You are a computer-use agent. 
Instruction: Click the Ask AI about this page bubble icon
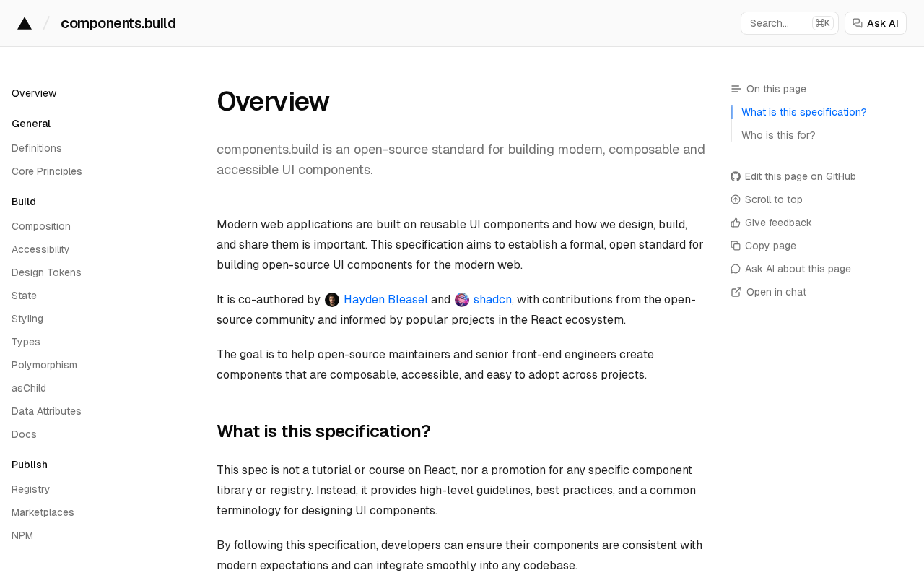coord(736,269)
